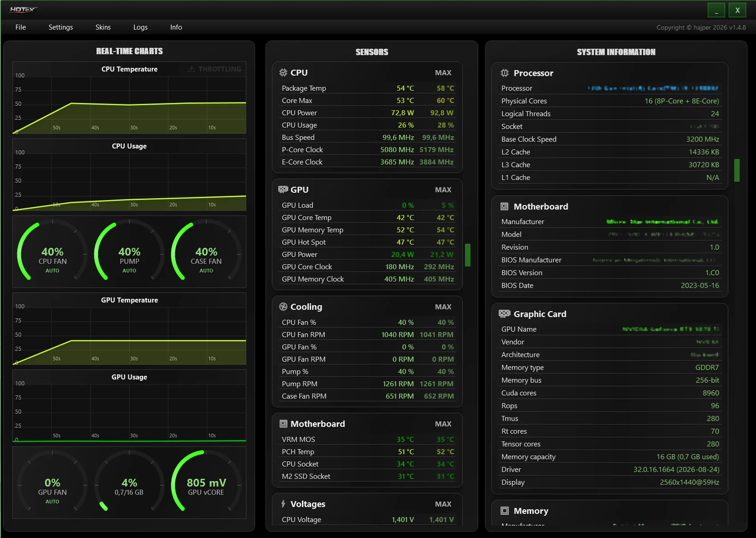756x538 pixels.
Task: Click the CPU chip icon in Sensors
Action: (x=283, y=72)
